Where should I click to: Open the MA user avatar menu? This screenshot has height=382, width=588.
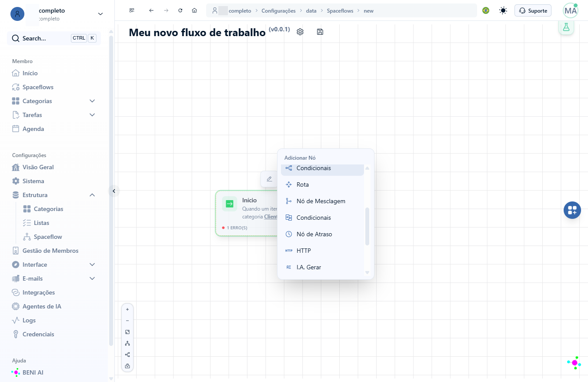571,10
